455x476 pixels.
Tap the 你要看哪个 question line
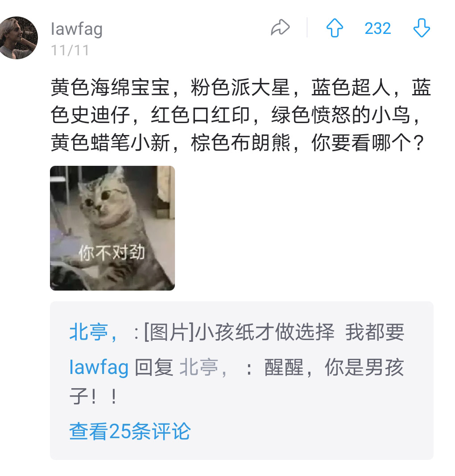tap(367, 143)
